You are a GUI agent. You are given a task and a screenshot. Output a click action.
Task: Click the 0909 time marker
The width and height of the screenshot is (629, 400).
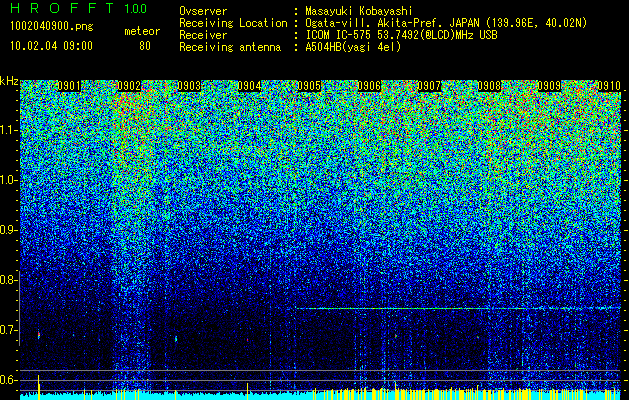(x=549, y=86)
